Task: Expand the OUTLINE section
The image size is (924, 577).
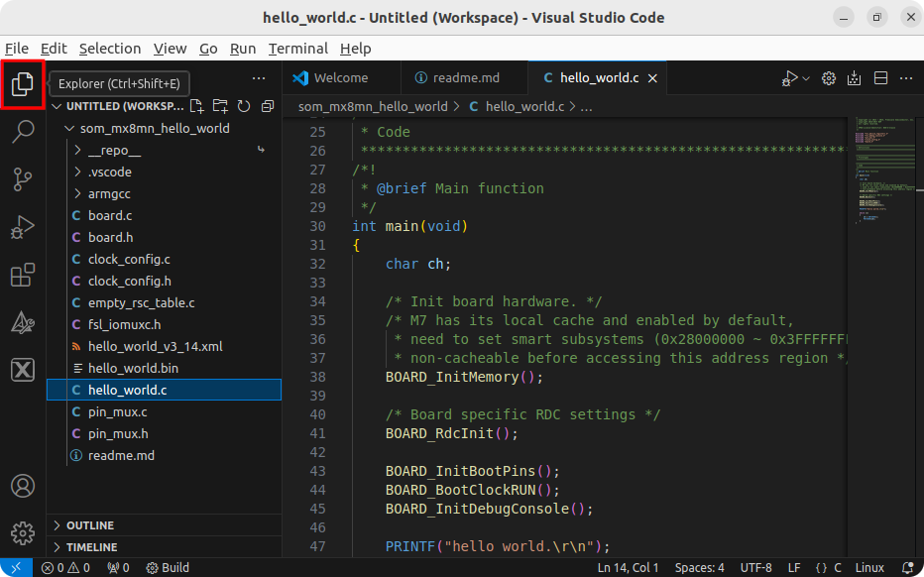Action: click(89, 525)
